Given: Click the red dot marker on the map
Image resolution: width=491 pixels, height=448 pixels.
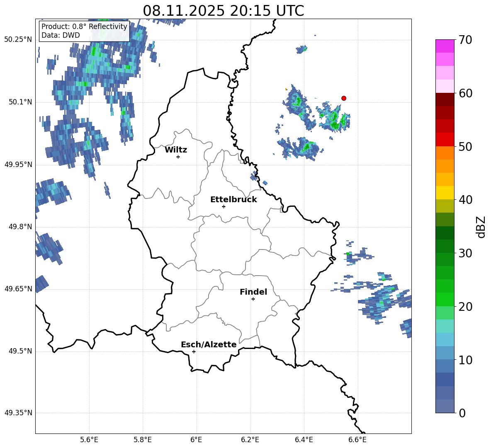Looking at the screenshot, I should tap(343, 98).
